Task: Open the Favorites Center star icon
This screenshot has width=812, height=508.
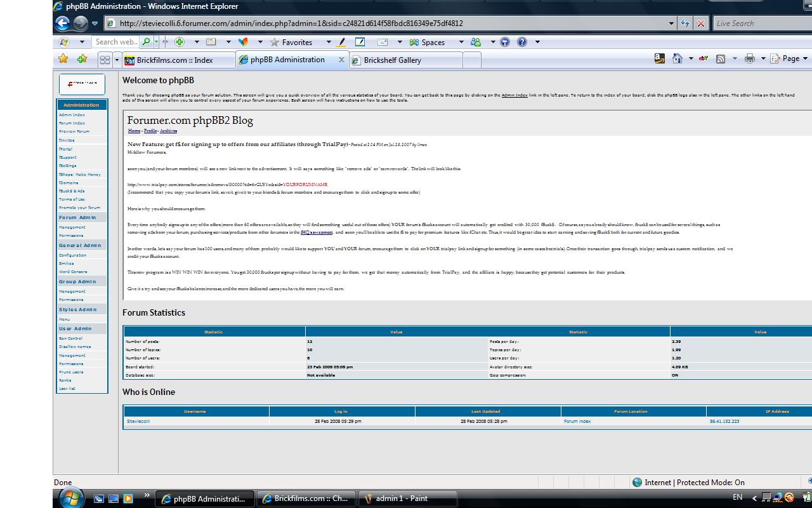Action: 63,59
